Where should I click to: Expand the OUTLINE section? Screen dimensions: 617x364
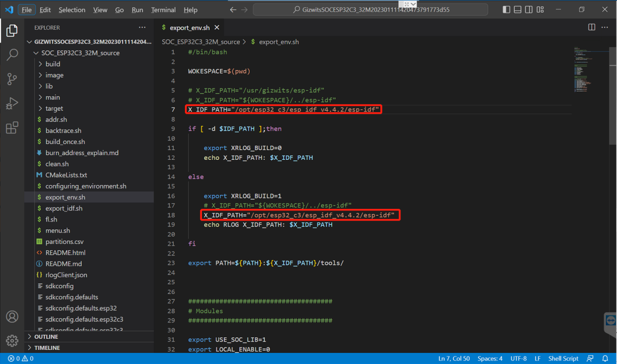pyautogui.click(x=46, y=337)
